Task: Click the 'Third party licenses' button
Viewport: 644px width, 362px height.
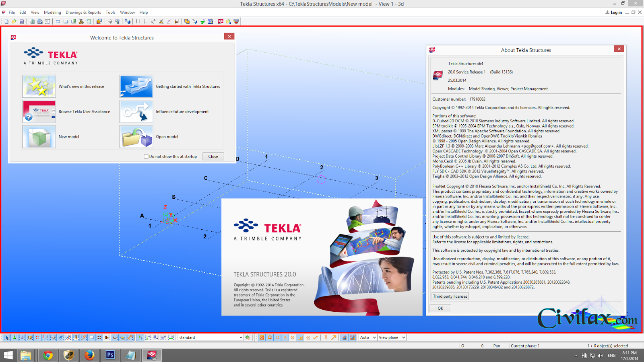Action: tap(450, 296)
